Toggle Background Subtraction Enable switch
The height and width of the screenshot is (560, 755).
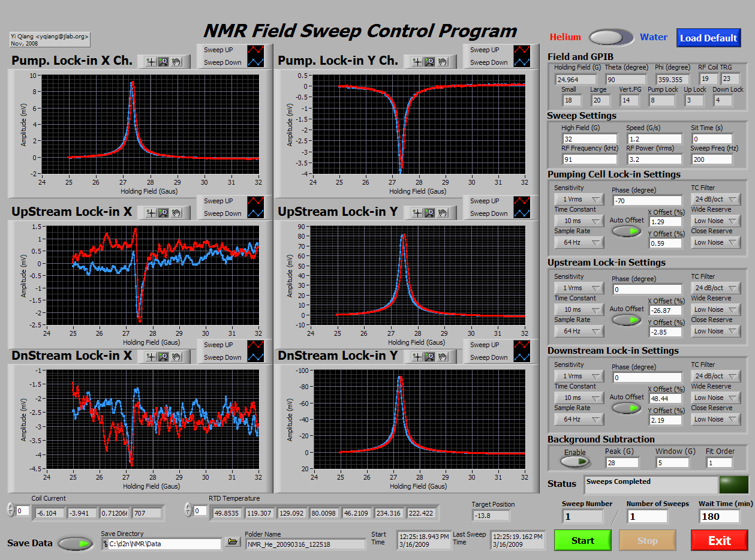[x=576, y=462]
